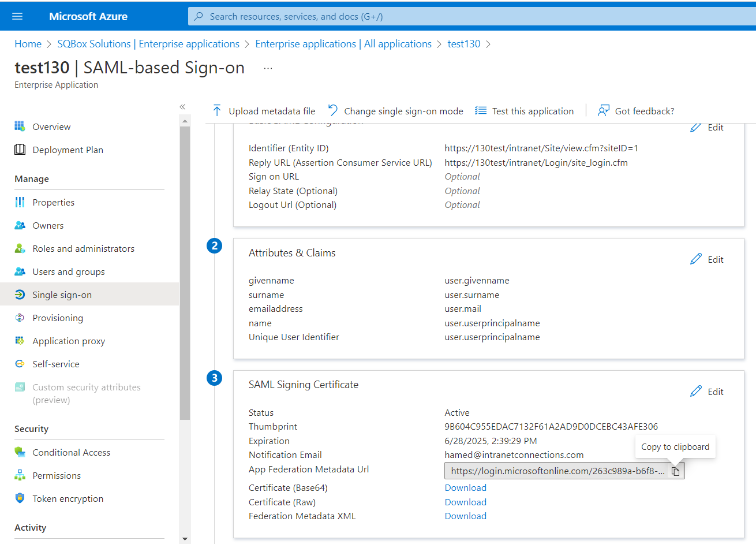This screenshot has width=756, height=544.
Task: Open SQBox Solutions Enterprise applications breadcrumb
Action: click(148, 44)
